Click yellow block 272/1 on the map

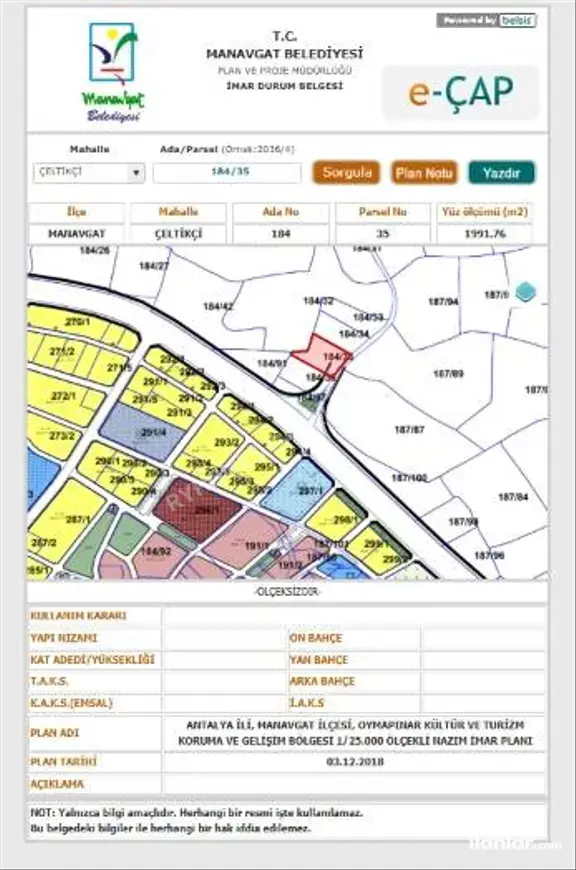(x=62, y=396)
